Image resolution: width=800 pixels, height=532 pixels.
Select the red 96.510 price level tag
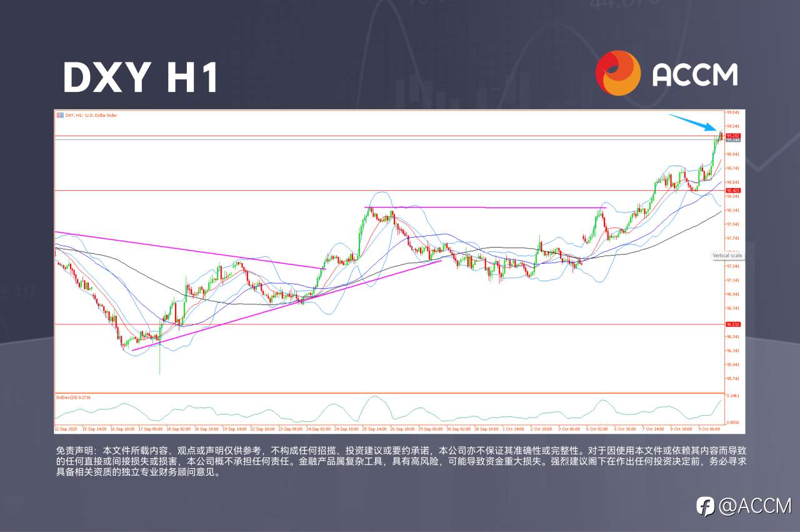pyautogui.click(x=733, y=324)
